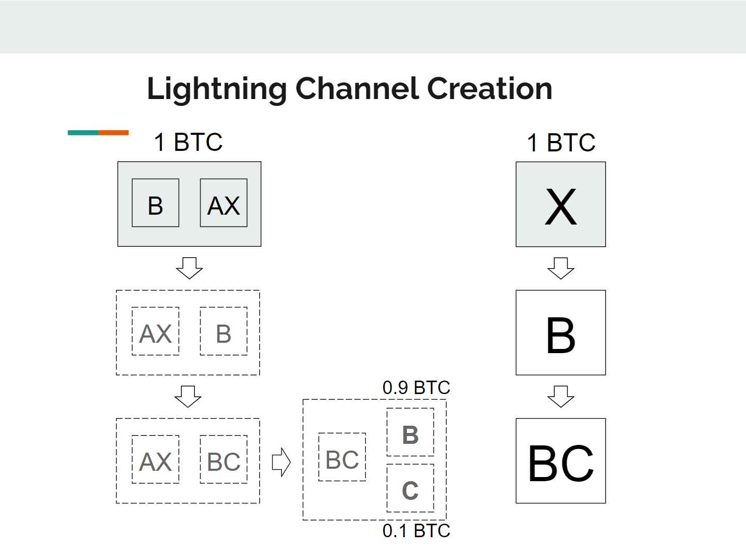Click the down arrow below the large X box
The image size is (746, 560).
(560, 268)
